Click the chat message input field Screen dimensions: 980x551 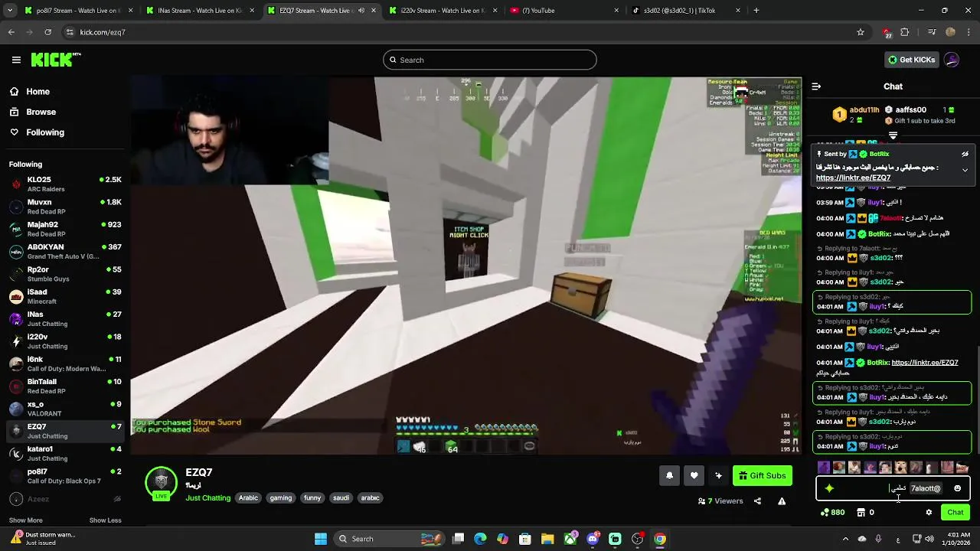point(893,488)
